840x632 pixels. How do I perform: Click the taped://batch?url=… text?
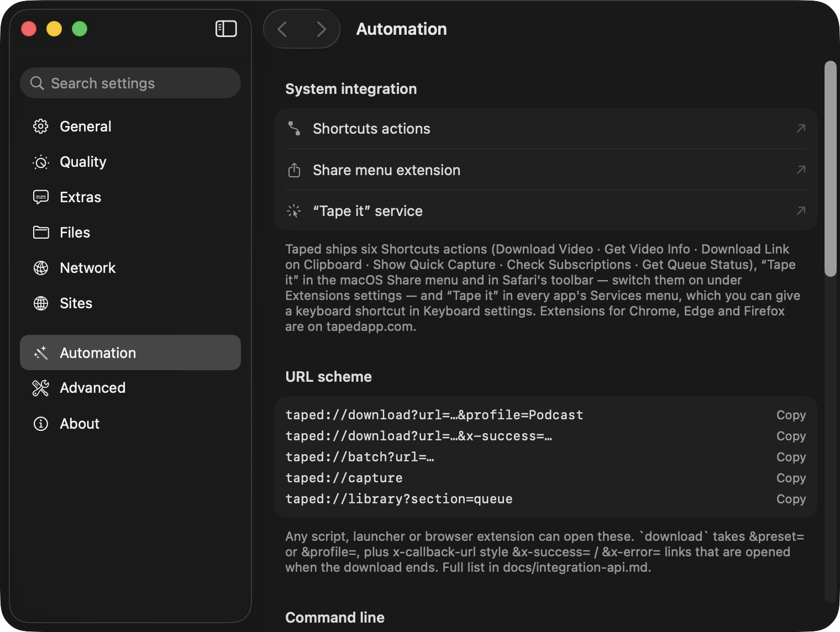tap(360, 457)
